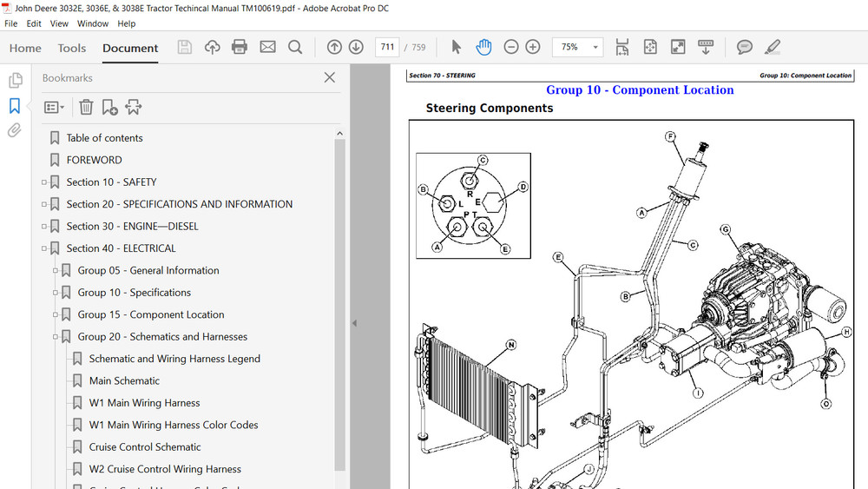Open W2 Cruise Control Wiring Harness bookmark

(165, 470)
